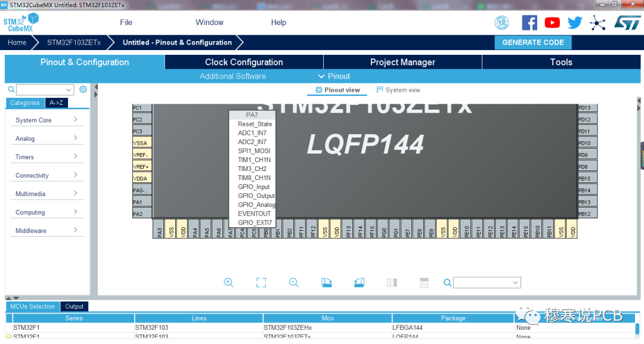Viewport: 644px width, 344px height.
Task: Select Pinout view tab
Action: (x=337, y=90)
